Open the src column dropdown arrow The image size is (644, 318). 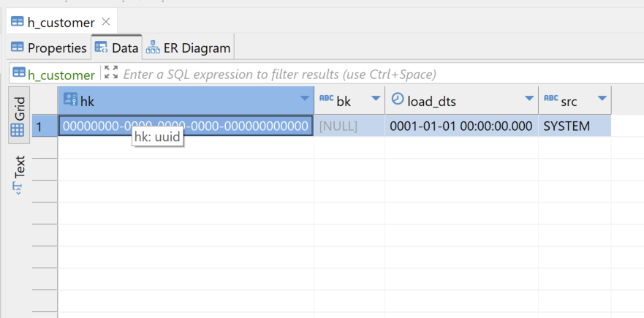602,99
